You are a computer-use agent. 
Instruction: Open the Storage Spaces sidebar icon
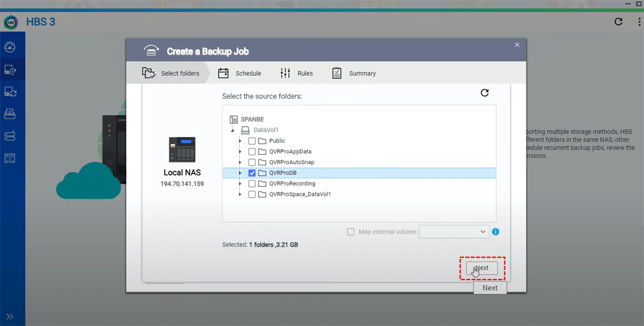point(10,136)
